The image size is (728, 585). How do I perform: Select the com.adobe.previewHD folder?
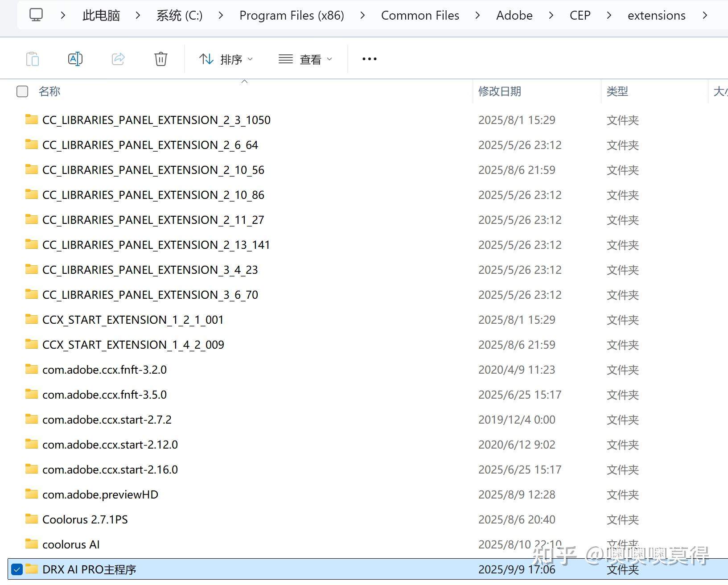(x=100, y=494)
